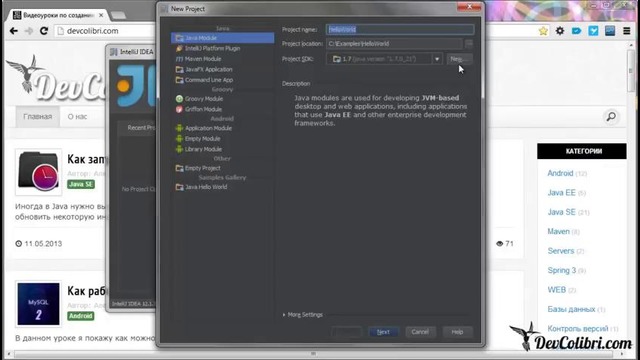This screenshot has height=360, width=640.
Task: Click the green Java SE tag
Action: click(81, 184)
